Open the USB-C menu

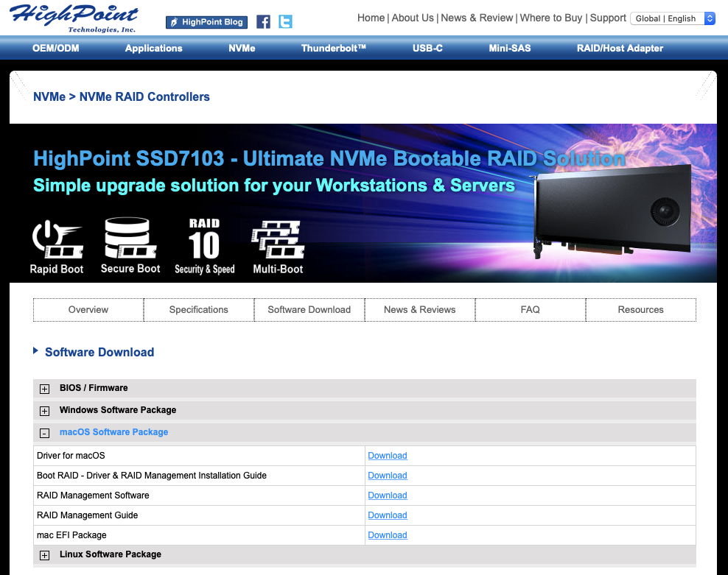tap(427, 49)
